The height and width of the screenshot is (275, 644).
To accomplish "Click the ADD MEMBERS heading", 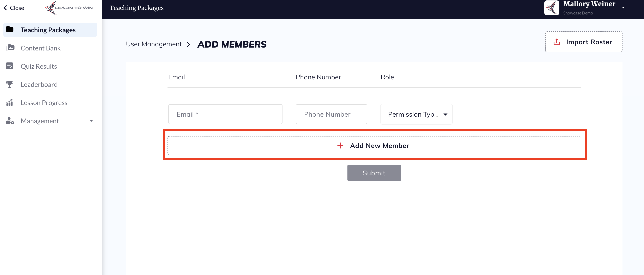I will point(232,44).
